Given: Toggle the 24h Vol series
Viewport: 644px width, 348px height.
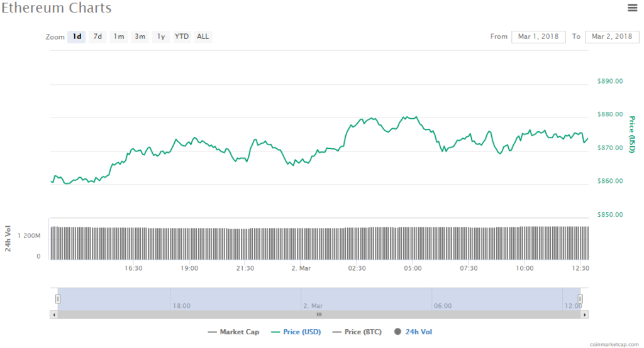Looking at the screenshot, I should [x=413, y=332].
